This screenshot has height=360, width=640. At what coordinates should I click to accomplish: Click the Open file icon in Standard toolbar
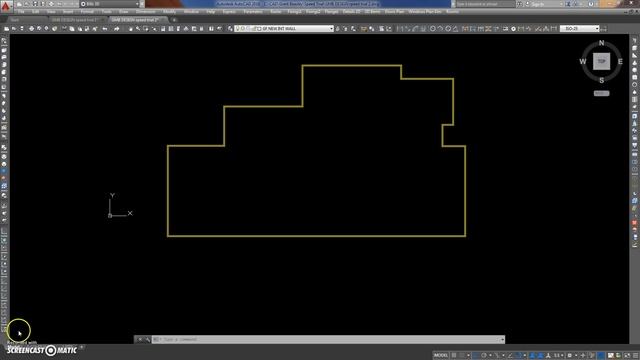coord(14,29)
